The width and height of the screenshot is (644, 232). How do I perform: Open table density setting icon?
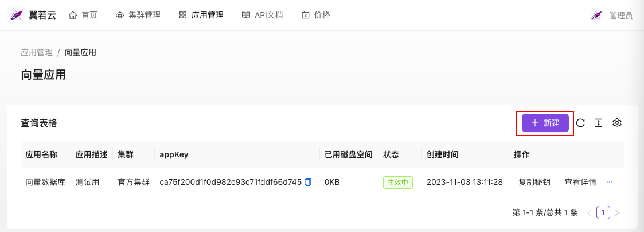tap(599, 122)
